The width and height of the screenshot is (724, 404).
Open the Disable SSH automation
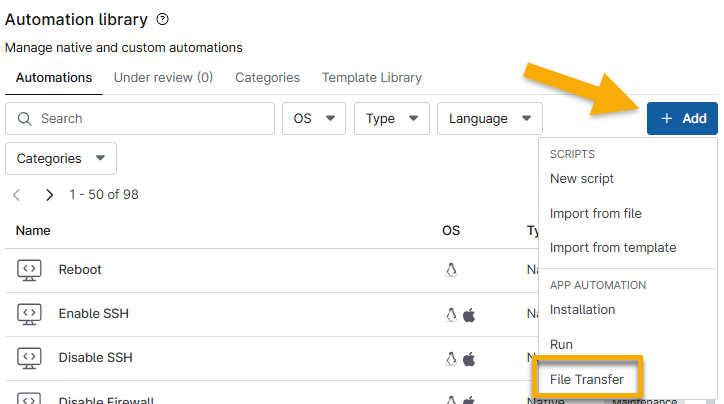96,357
